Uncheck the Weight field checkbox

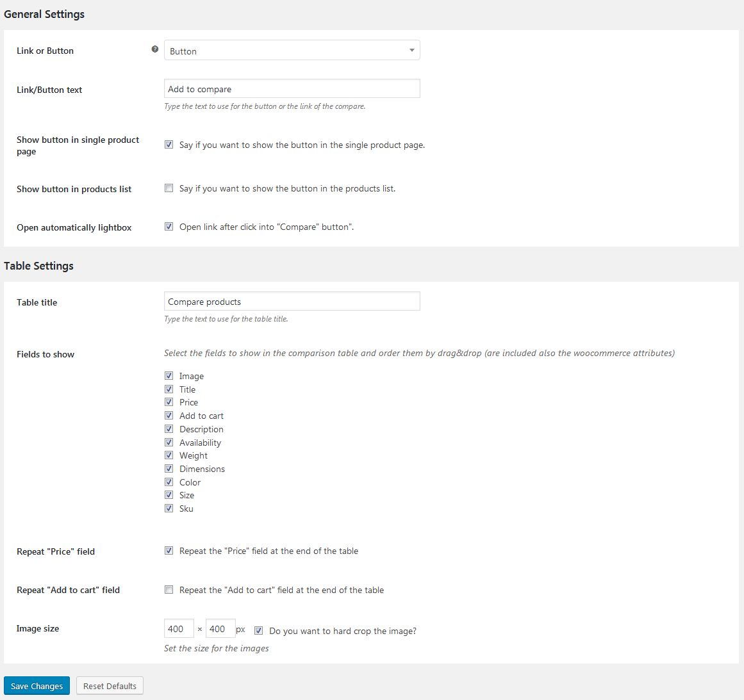tap(169, 455)
